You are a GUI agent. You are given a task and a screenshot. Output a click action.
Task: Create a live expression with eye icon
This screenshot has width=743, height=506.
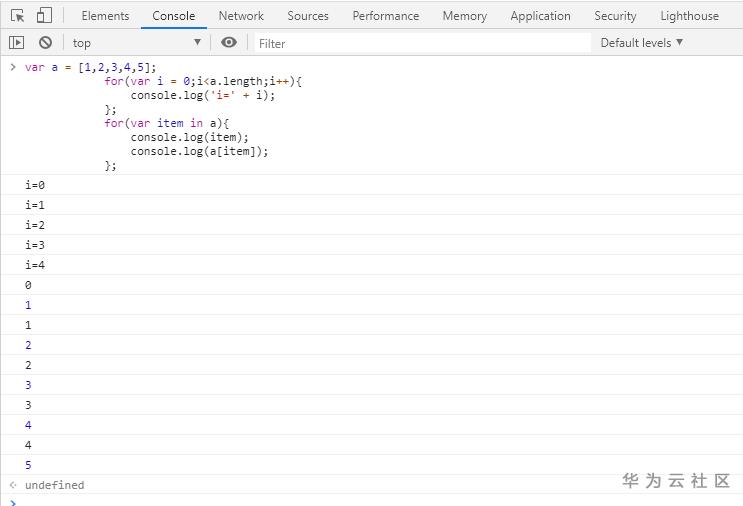point(229,42)
